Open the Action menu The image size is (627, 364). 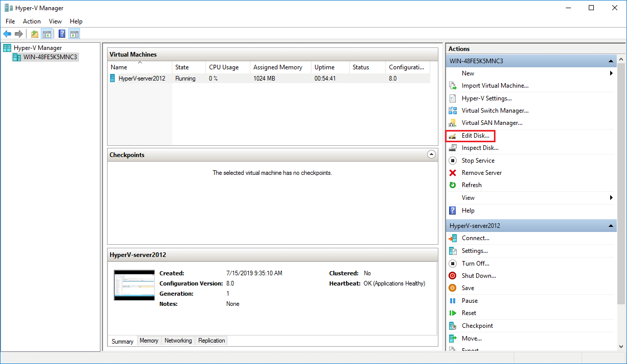[x=32, y=21]
